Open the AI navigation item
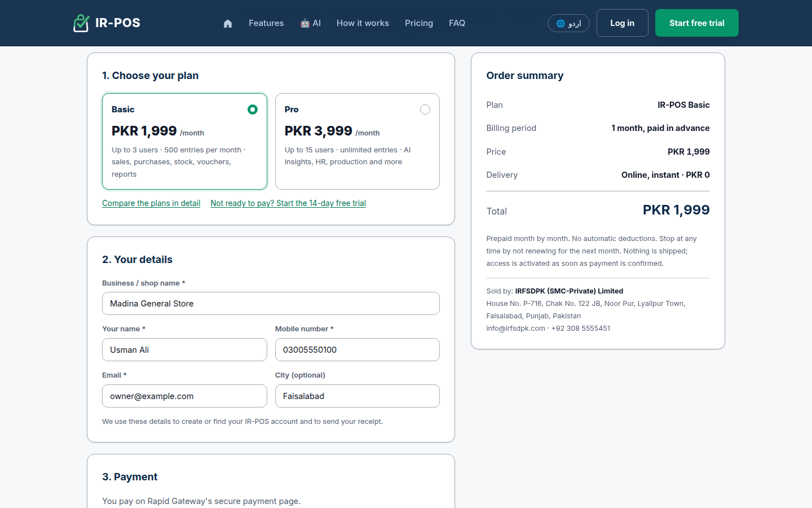Image resolution: width=812 pixels, height=508 pixels. pyautogui.click(x=311, y=23)
